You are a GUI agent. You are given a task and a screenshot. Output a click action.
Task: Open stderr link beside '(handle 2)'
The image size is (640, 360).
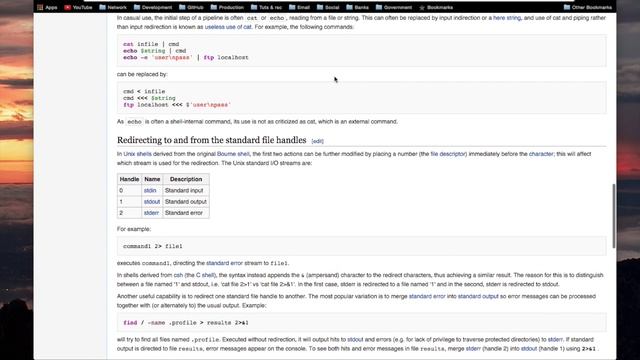tap(473, 349)
